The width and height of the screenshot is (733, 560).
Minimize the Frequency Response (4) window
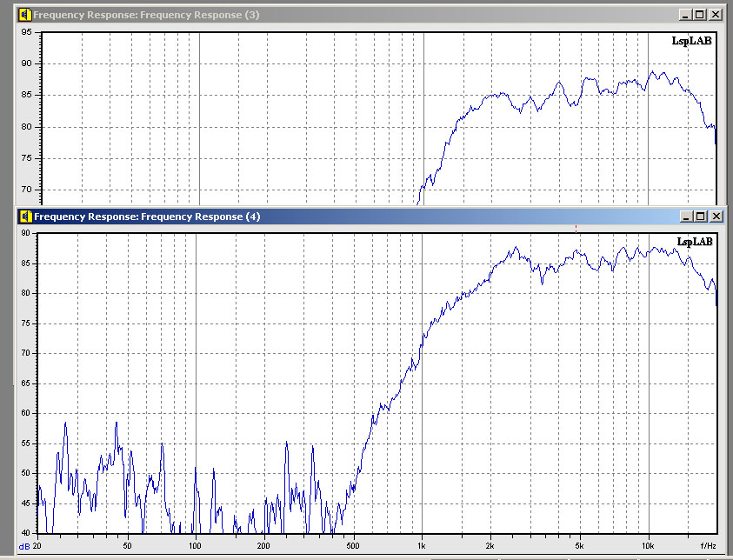click(x=686, y=217)
